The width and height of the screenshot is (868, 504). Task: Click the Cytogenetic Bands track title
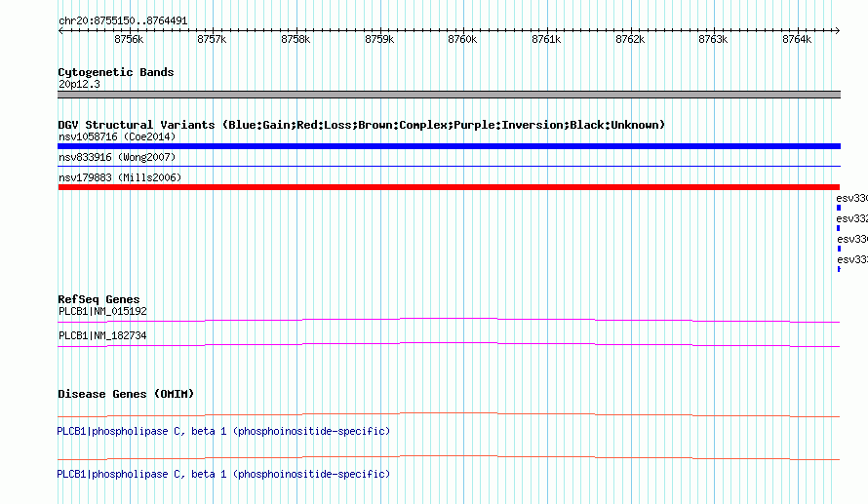[116, 72]
